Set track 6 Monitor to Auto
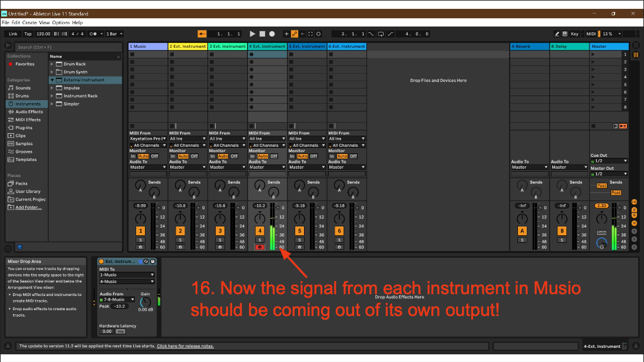This screenshot has width=644, height=362. tap(342, 156)
